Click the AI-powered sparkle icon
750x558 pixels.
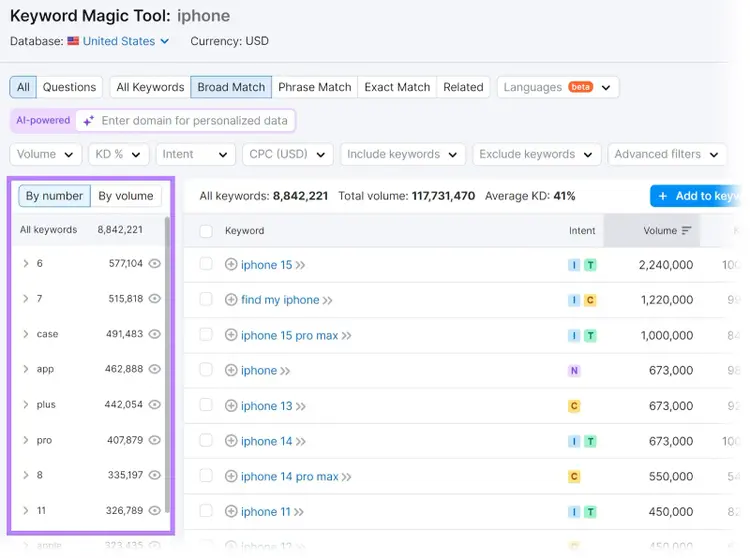pyautogui.click(x=88, y=120)
